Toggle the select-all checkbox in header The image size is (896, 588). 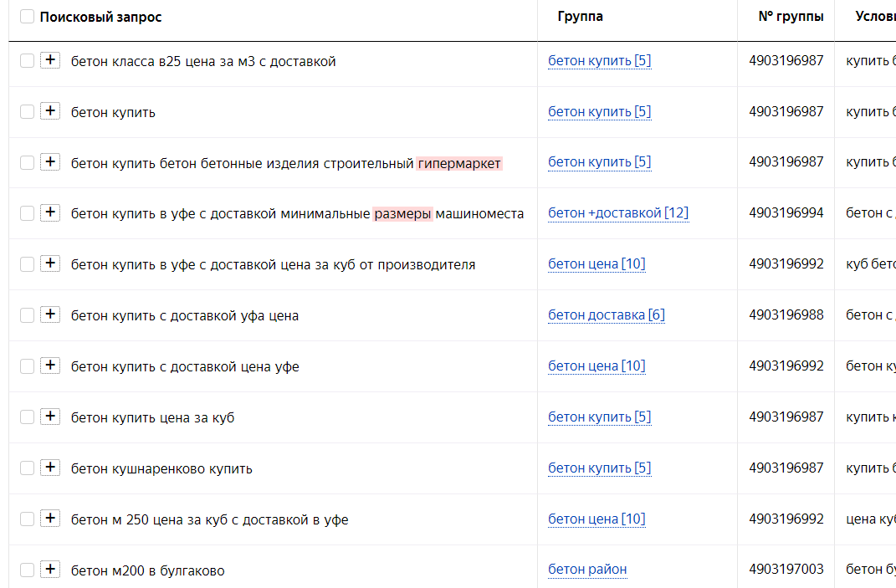[27, 17]
